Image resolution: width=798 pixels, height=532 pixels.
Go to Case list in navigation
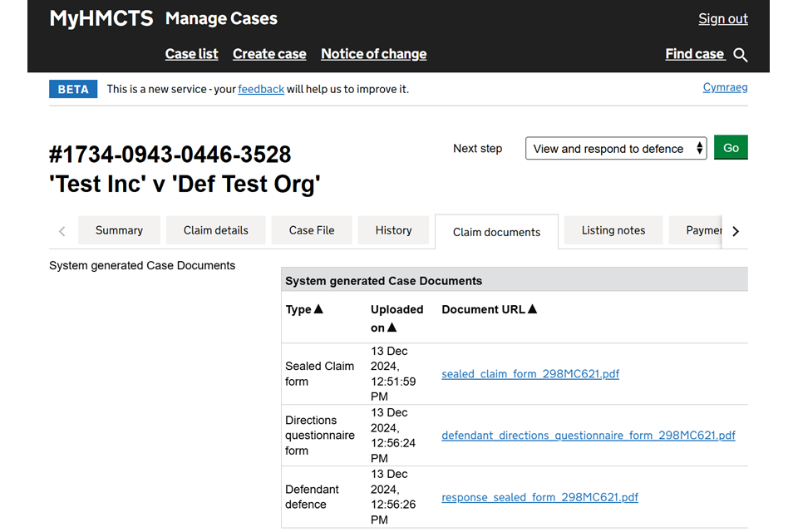click(x=191, y=54)
